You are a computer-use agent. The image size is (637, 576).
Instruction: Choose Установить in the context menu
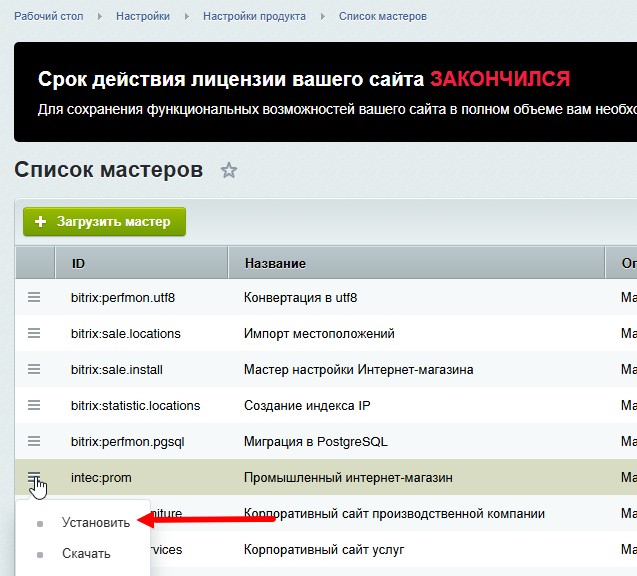96,522
